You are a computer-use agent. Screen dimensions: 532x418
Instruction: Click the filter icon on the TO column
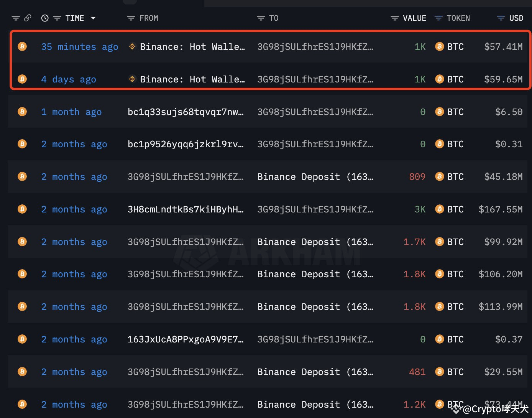261,18
